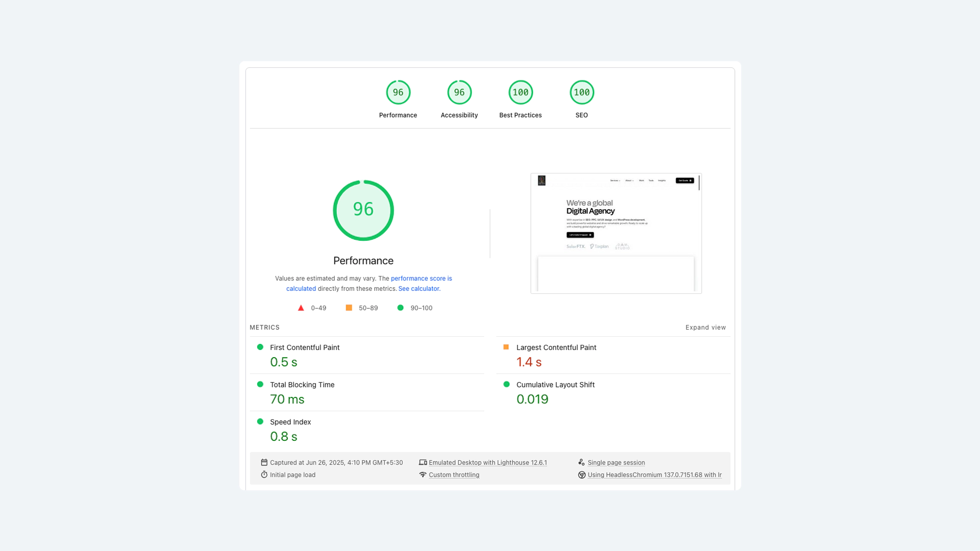
Task: Click the page screenshot thumbnail
Action: click(x=616, y=233)
